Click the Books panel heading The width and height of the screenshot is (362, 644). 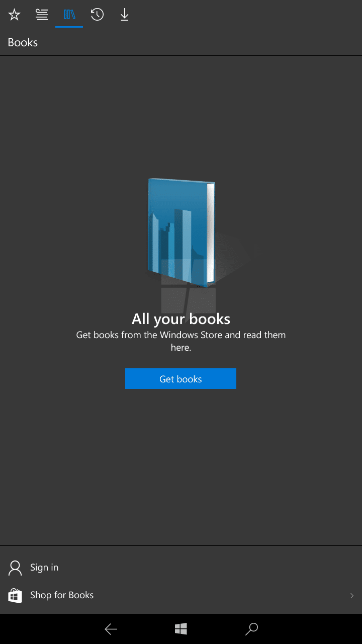pos(23,42)
